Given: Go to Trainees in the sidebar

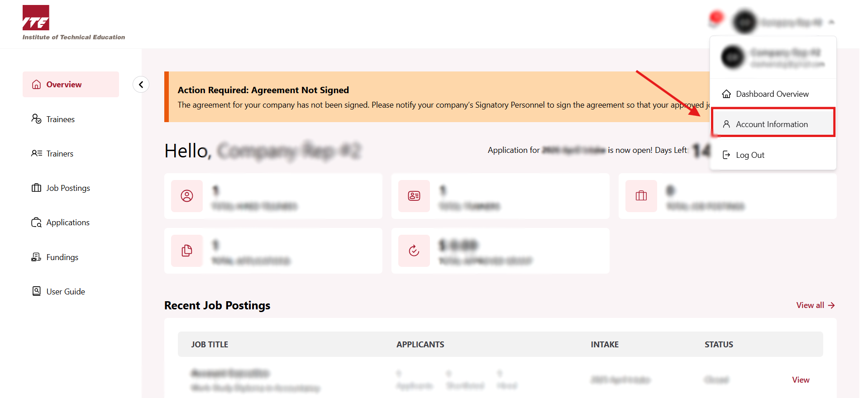Looking at the screenshot, I should tap(60, 119).
